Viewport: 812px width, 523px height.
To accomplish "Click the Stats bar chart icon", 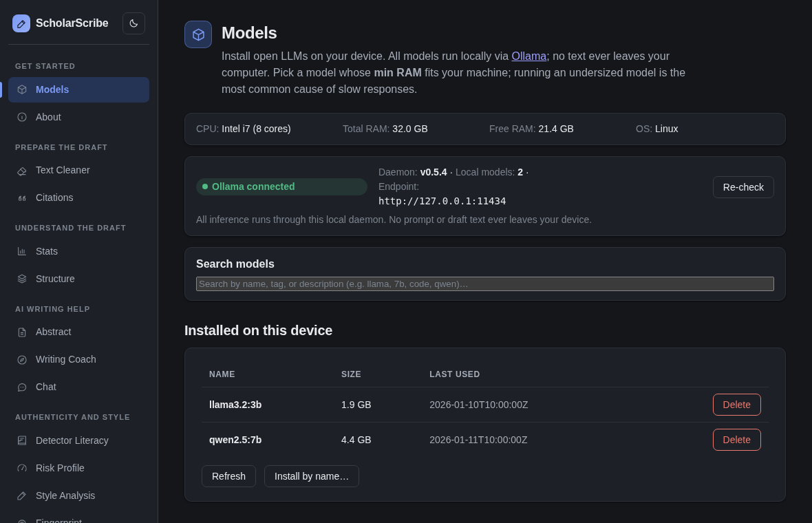I will (x=22, y=251).
